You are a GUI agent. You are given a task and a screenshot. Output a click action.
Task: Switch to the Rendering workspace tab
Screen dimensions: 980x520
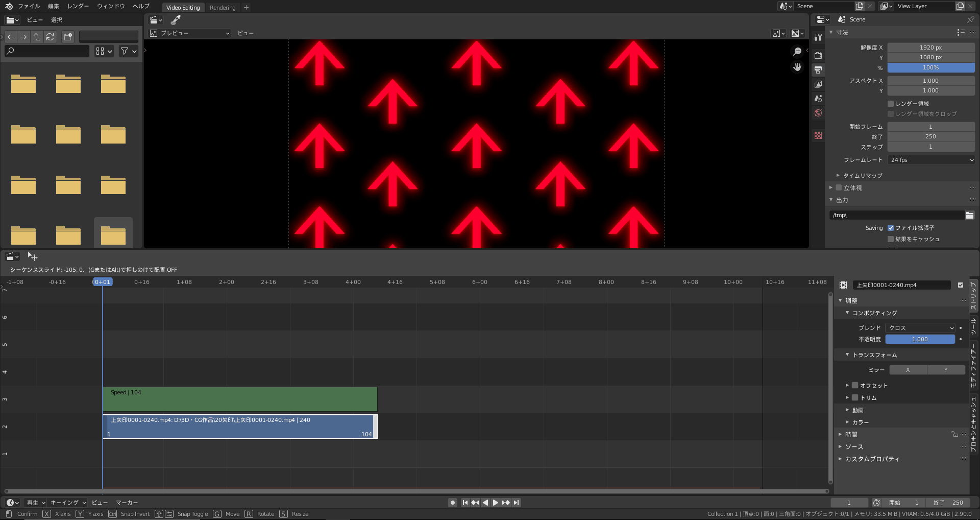pos(223,8)
